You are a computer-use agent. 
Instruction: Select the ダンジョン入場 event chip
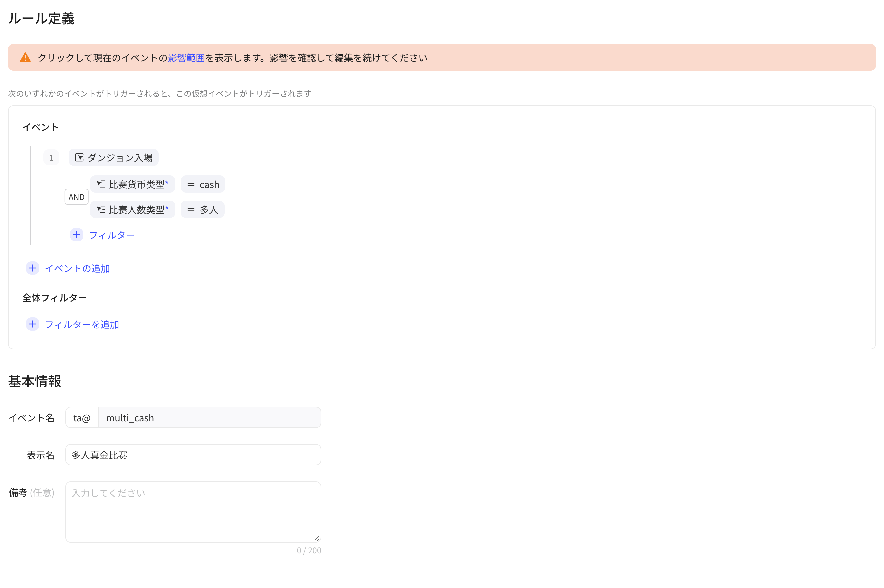(114, 157)
